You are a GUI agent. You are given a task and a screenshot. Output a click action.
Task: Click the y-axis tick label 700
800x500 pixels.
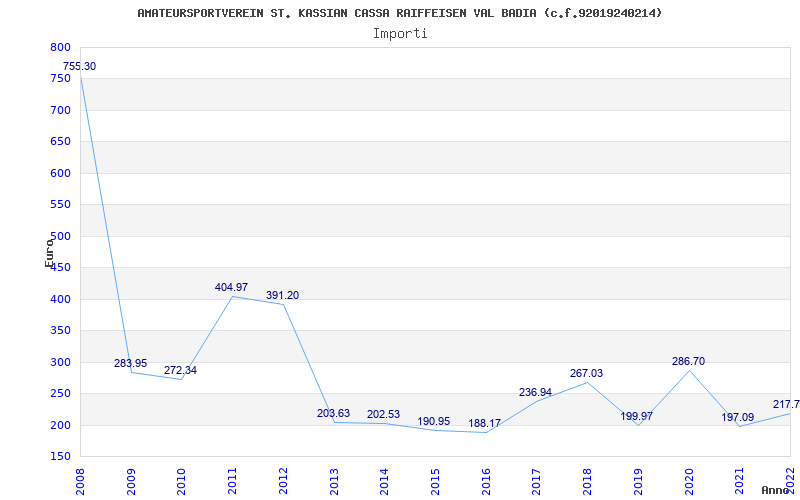pyautogui.click(x=60, y=110)
